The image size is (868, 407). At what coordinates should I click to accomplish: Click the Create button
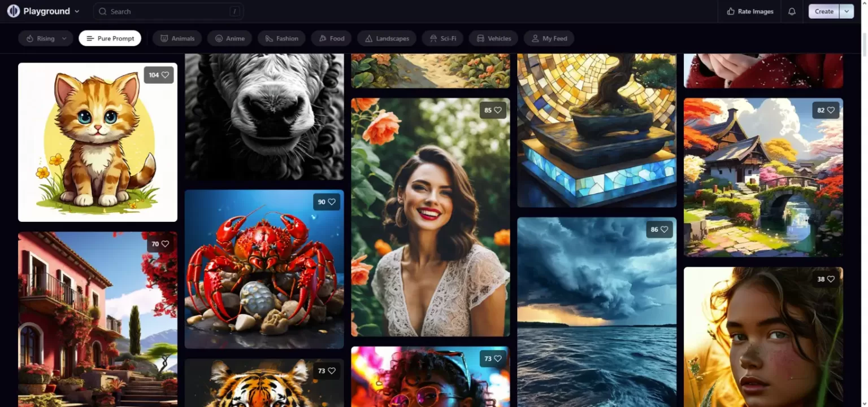coord(824,11)
